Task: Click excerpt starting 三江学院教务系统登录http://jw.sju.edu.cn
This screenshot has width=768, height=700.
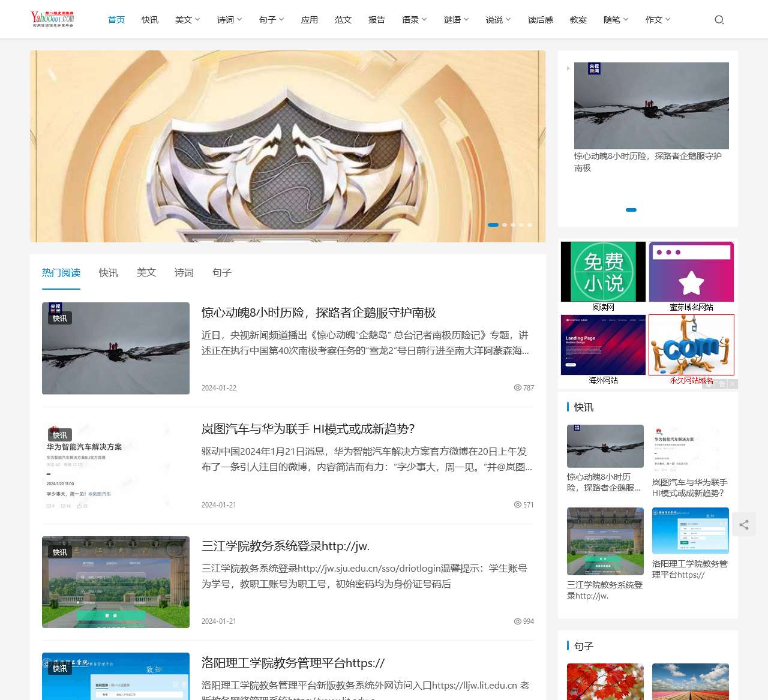Action: pos(365,576)
